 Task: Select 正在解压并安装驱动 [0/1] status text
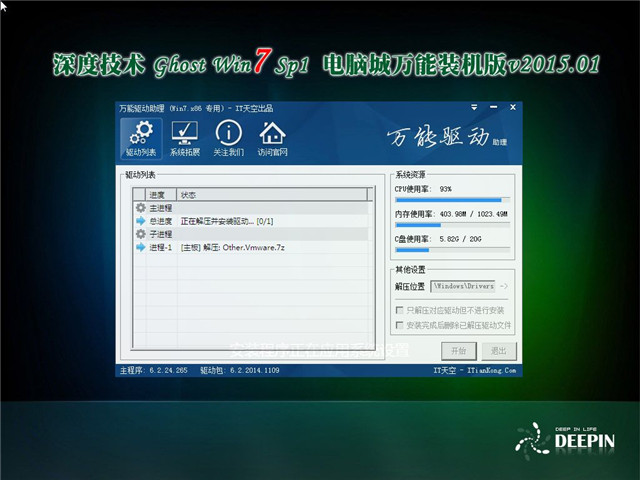pyautogui.click(x=227, y=221)
